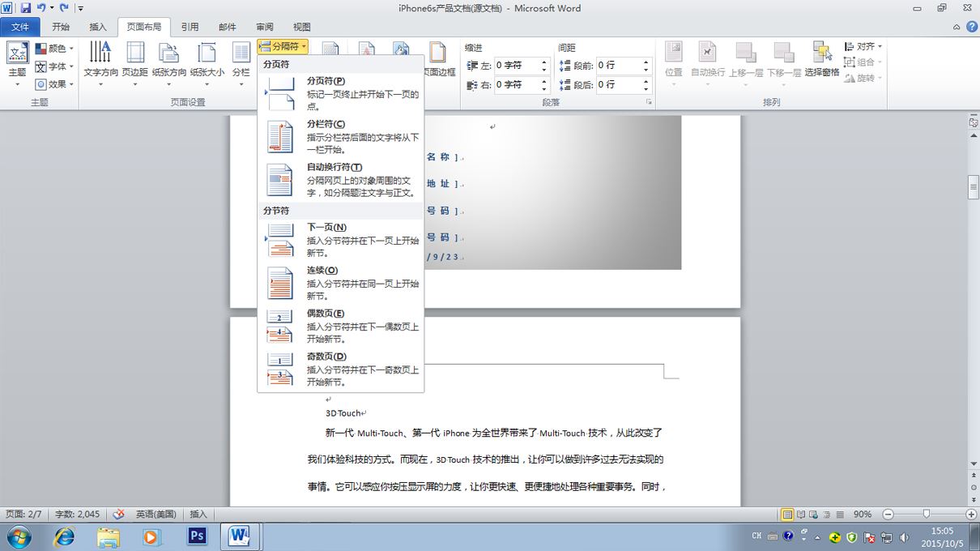
Task: Choose 偶数页(E) even page section break
Action: [x=341, y=326]
